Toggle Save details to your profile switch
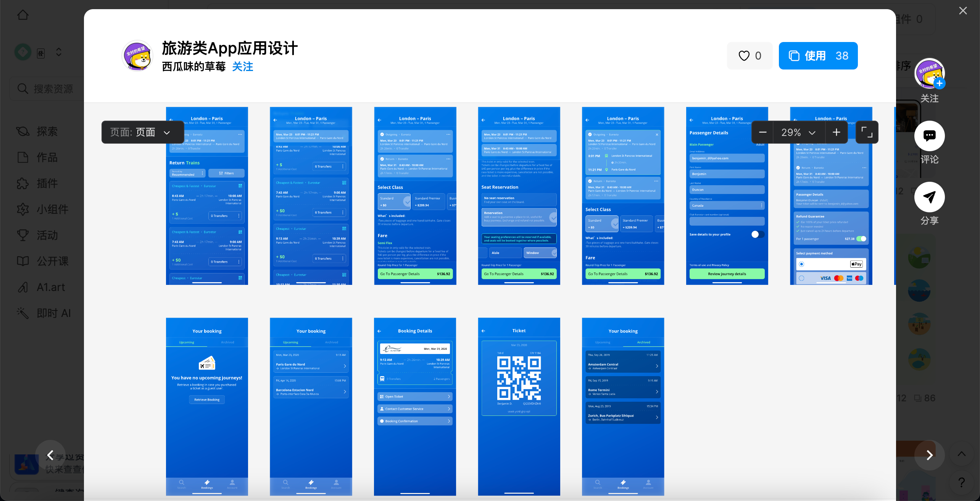The width and height of the screenshot is (980, 501). point(758,234)
